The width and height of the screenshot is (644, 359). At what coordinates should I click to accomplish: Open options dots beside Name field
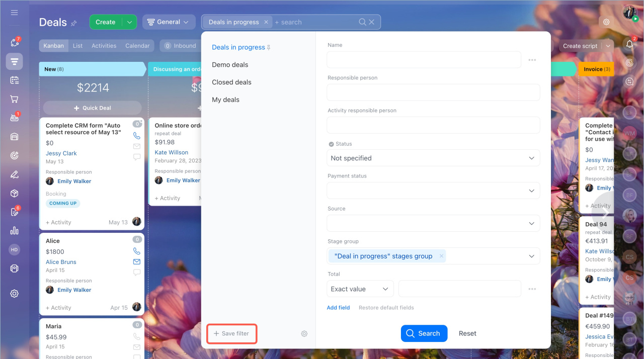532,60
